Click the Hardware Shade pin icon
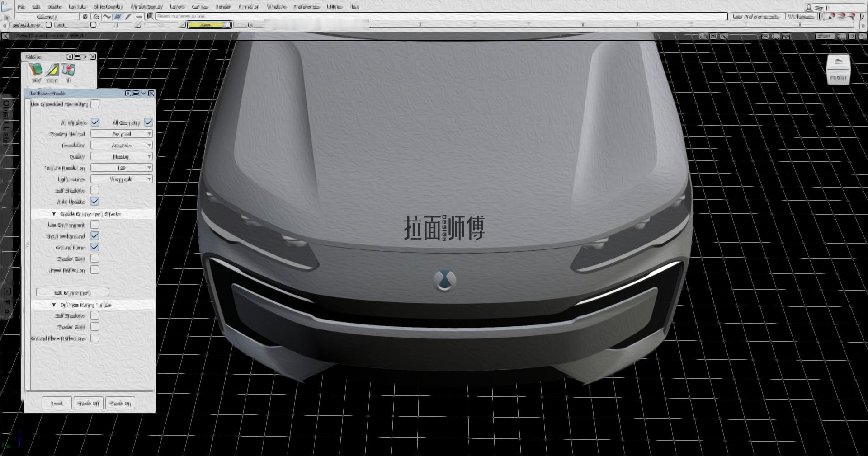This screenshot has height=456, width=868. [128, 93]
